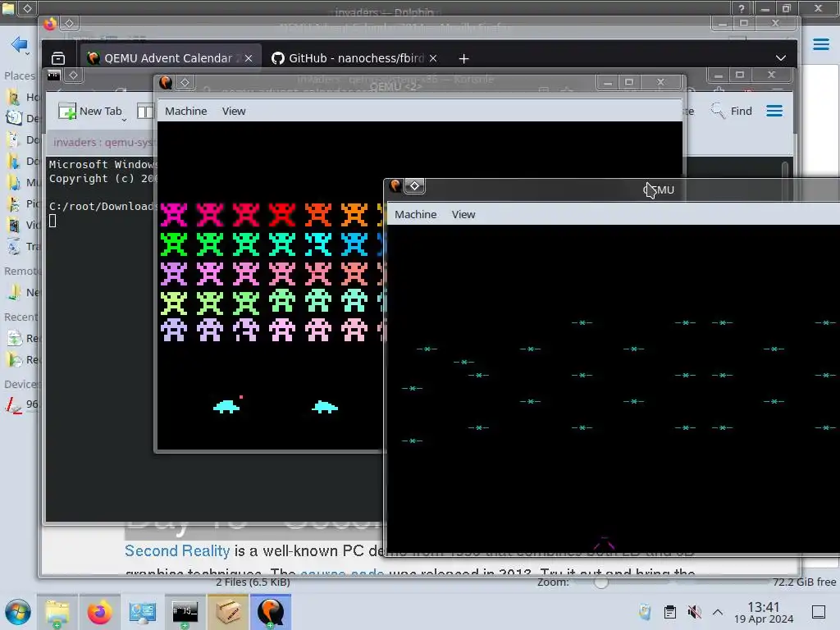The height and width of the screenshot is (630, 840).
Task: Open the front QEMU window menu icon
Action: coord(395,186)
